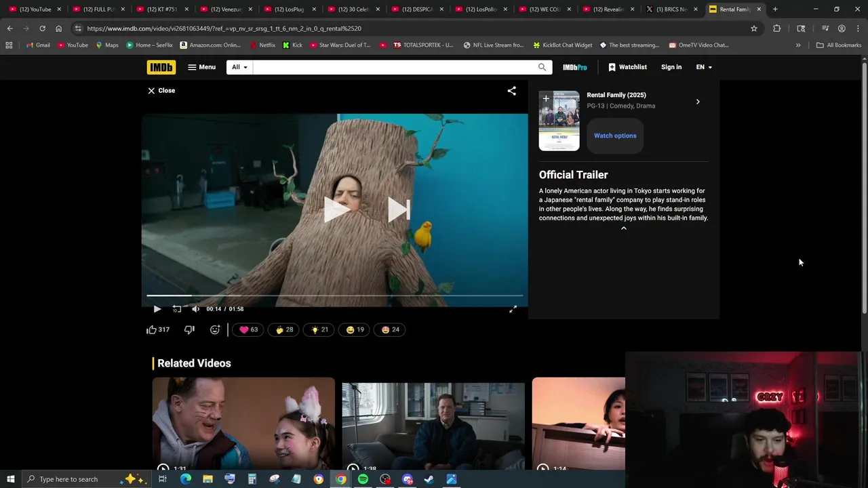
Task: Open the first related video with bunny ears girl
Action: (x=243, y=424)
